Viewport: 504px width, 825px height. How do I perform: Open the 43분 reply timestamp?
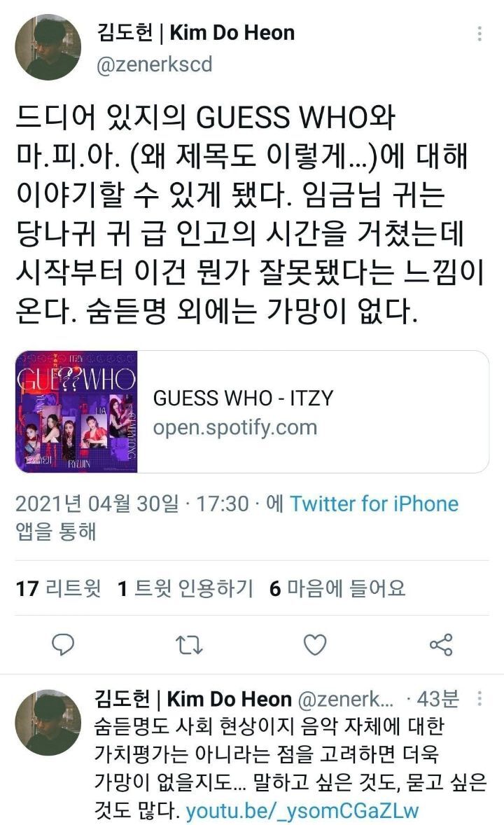[x=437, y=699]
